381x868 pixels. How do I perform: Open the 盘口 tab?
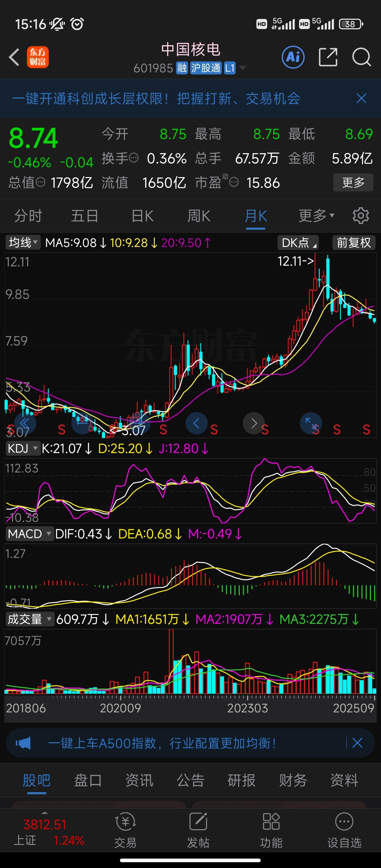click(88, 780)
